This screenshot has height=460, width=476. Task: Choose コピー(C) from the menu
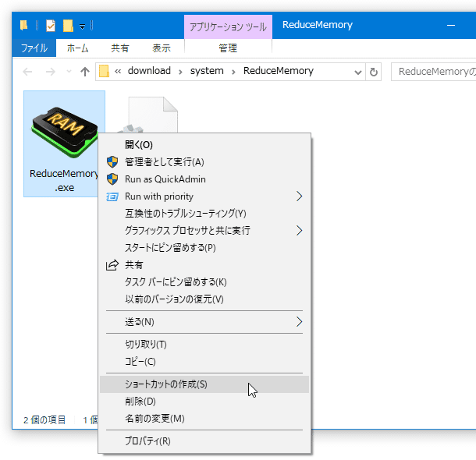(204, 362)
